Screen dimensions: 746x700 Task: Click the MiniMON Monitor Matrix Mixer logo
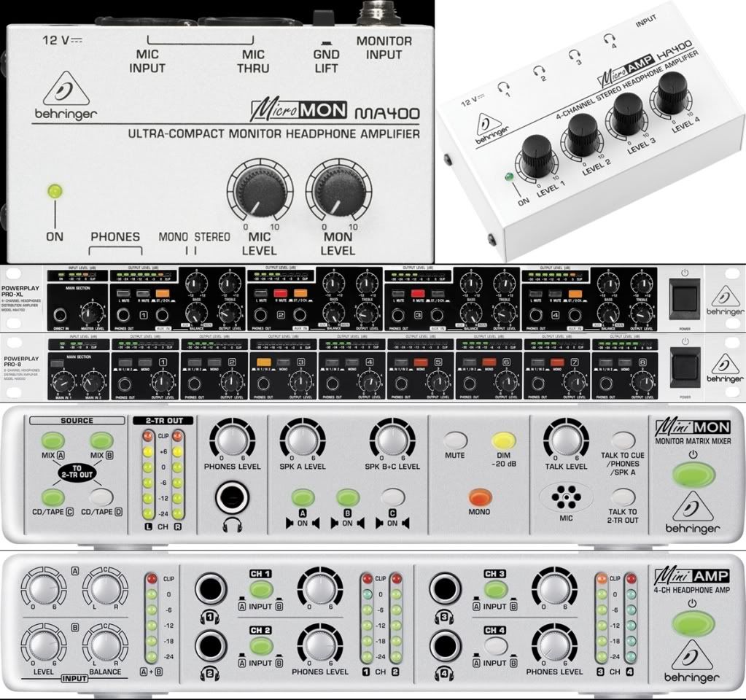[x=693, y=432]
